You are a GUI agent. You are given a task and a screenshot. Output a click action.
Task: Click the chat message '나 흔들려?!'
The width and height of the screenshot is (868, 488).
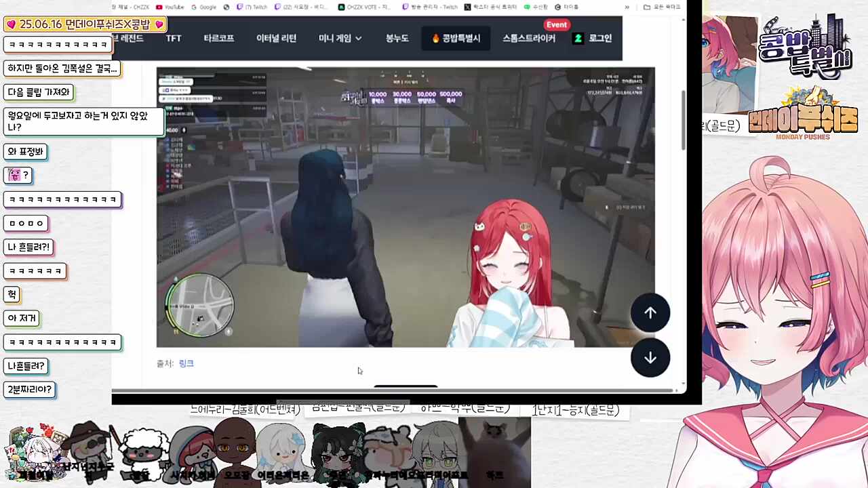click(x=28, y=247)
